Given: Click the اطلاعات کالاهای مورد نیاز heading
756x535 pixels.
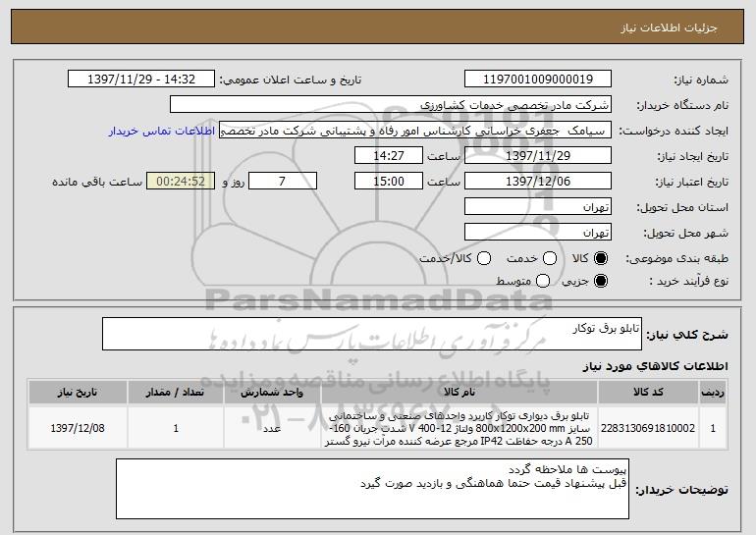Looking at the screenshot, I should 655,367.
